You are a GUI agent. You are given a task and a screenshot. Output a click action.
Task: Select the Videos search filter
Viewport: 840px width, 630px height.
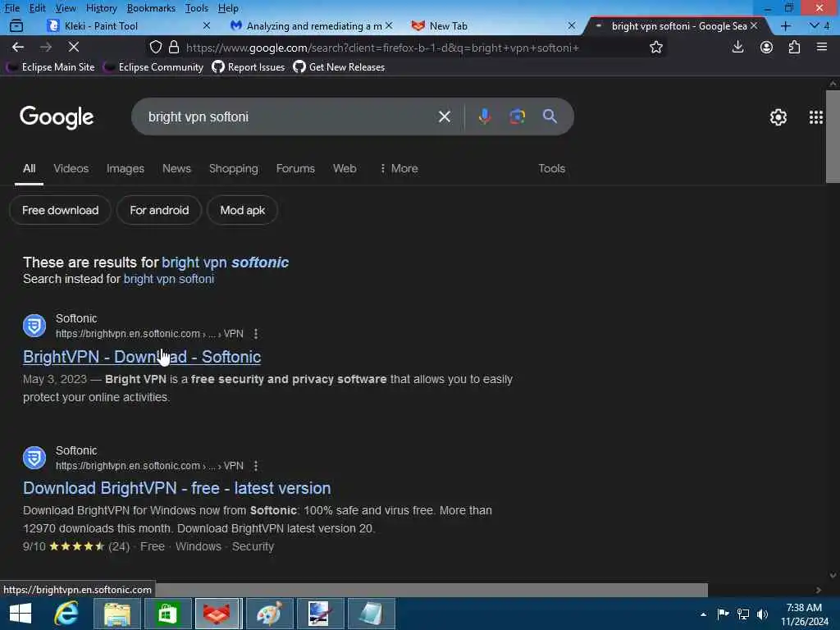point(71,168)
